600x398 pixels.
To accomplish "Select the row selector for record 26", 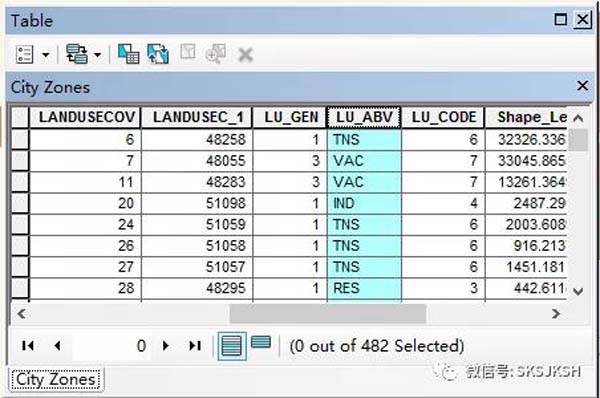I will 20,246.
